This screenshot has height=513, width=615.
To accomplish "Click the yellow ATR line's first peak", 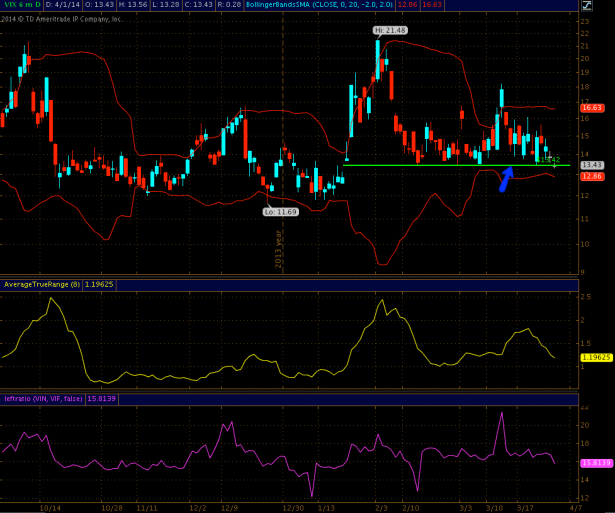I will pyautogui.click(x=51, y=299).
